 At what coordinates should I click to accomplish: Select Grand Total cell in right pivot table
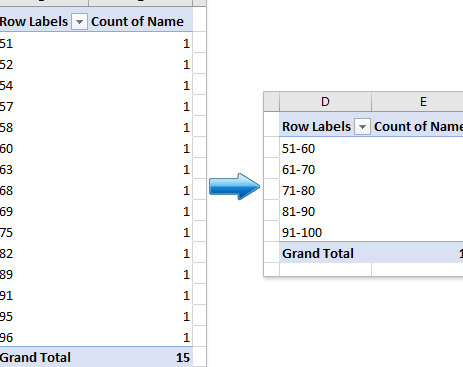pos(318,254)
